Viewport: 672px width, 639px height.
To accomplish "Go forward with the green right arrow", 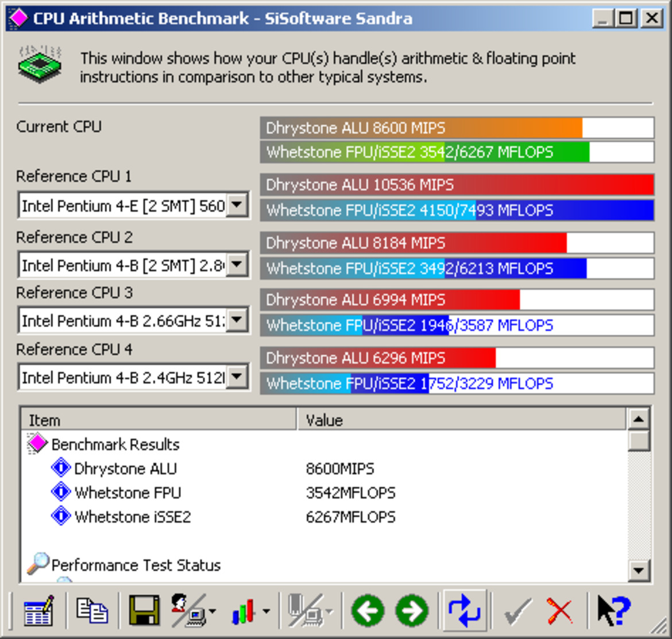I will [412, 611].
